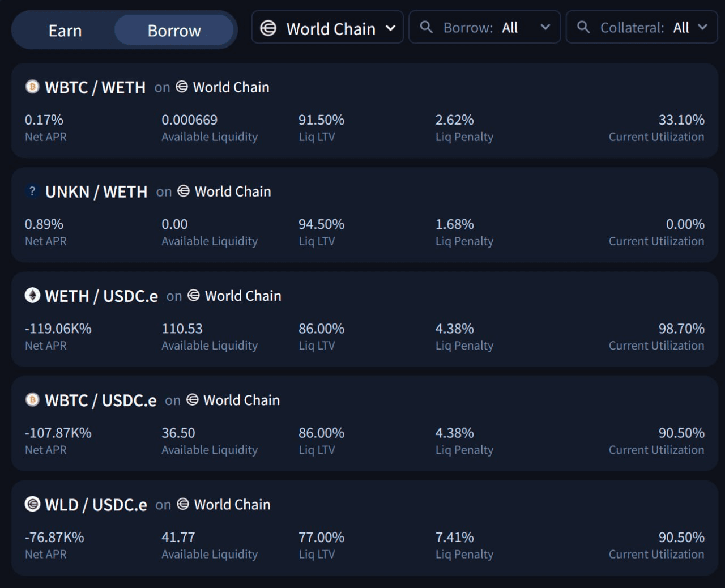Viewport: 725px width, 588px height.
Task: Click World Chain logo in UNKN / WETH row
Action: 184,191
